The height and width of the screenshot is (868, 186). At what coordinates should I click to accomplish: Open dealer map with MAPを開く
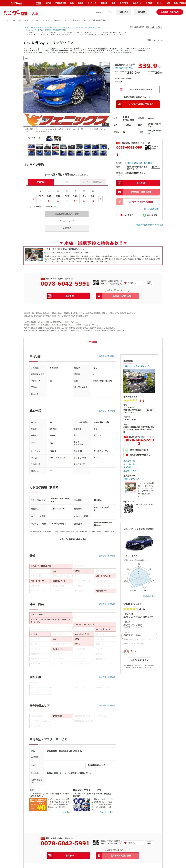click(x=127, y=215)
